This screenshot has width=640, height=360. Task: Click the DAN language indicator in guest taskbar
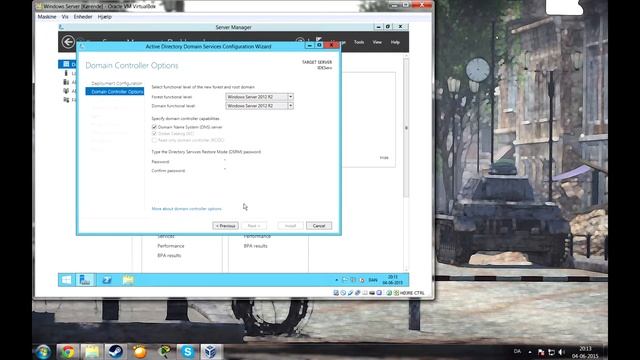[x=373, y=280]
